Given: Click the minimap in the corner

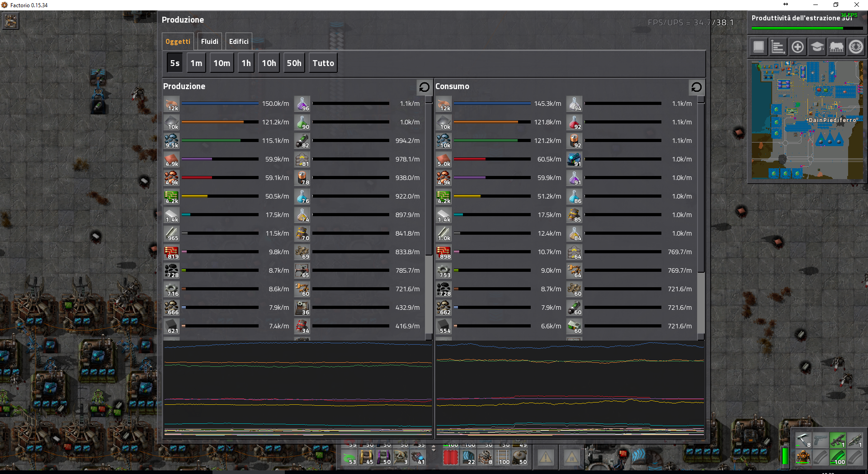Looking at the screenshot, I should point(807,120).
